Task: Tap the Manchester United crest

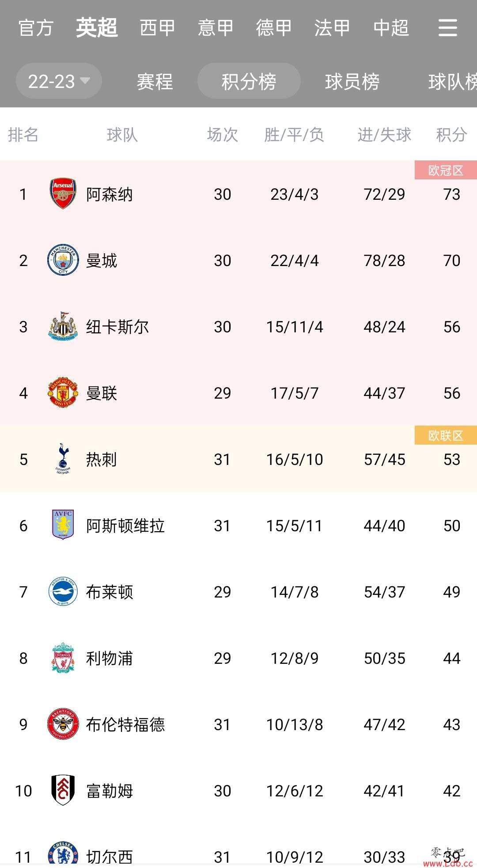Action: [63, 392]
